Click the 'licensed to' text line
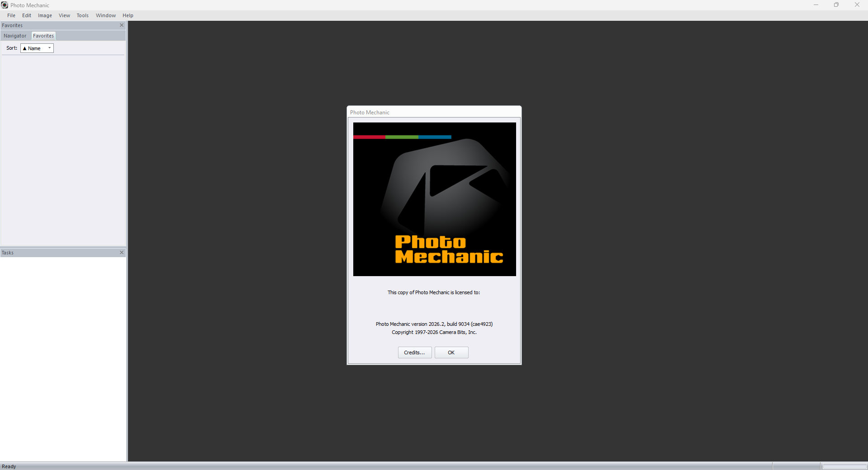Viewport: 868px width, 470px height. (434, 292)
